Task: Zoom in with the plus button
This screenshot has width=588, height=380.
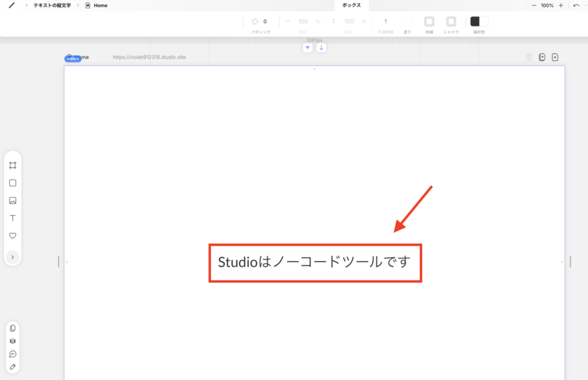Action: pos(560,5)
